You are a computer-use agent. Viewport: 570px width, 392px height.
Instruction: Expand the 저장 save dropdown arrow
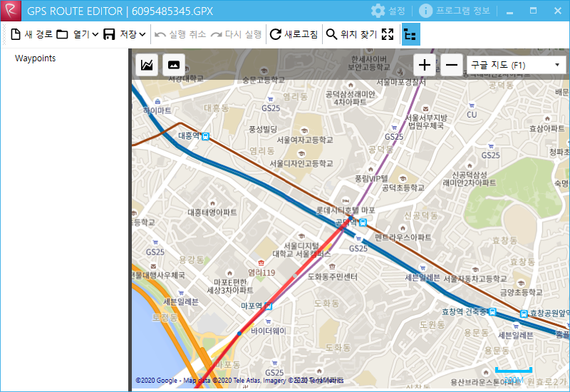tap(142, 34)
